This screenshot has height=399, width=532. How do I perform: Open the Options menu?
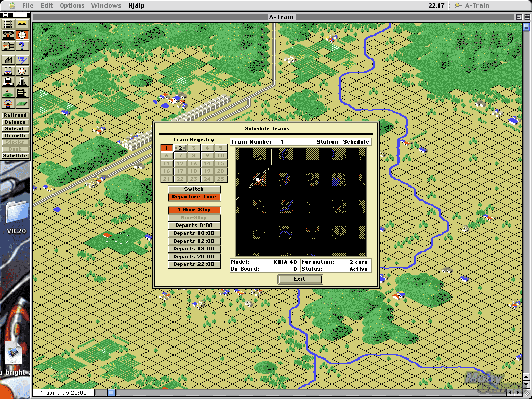pyautogui.click(x=72, y=5)
